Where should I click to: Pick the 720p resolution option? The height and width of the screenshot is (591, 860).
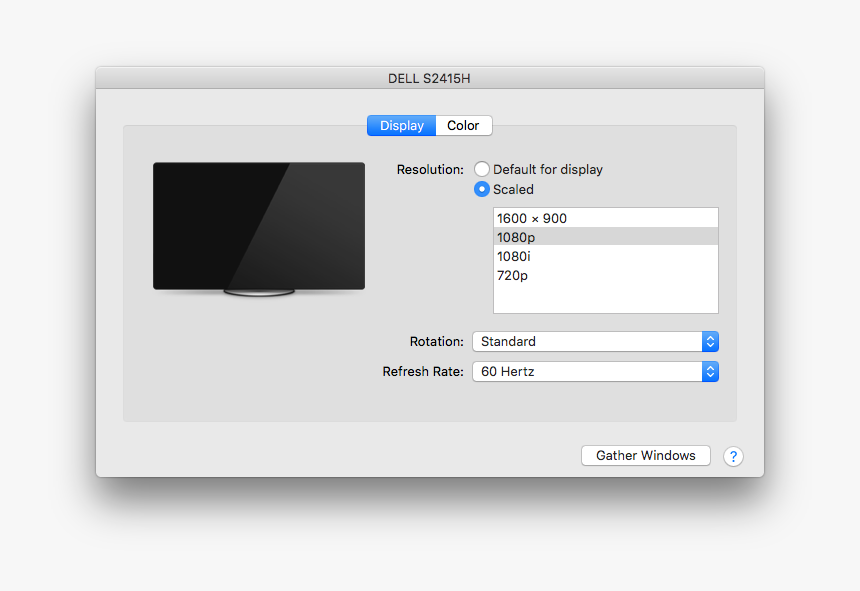click(605, 275)
